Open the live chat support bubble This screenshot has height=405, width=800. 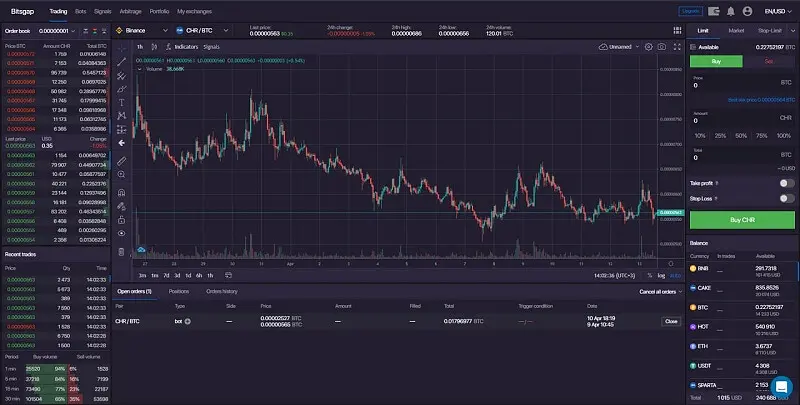pyautogui.click(x=781, y=386)
